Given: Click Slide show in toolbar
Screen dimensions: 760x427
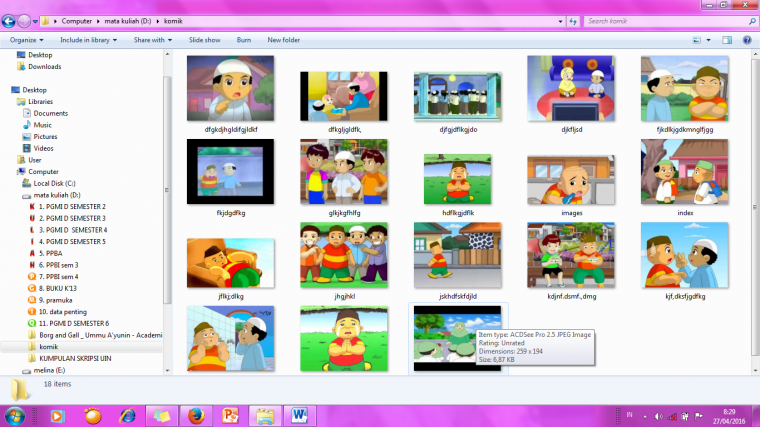Looking at the screenshot, I should (x=205, y=40).
